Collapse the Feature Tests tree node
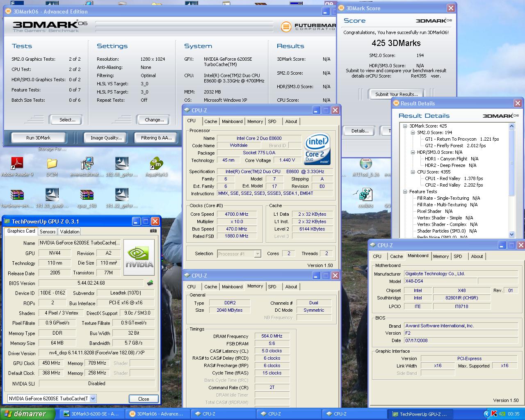Screen dimensions: 525x420 point(405,192)
